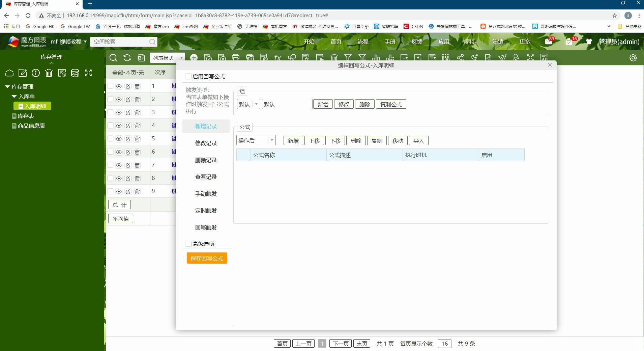Click the search magnifier icon in form toolbar

point(113,58)
